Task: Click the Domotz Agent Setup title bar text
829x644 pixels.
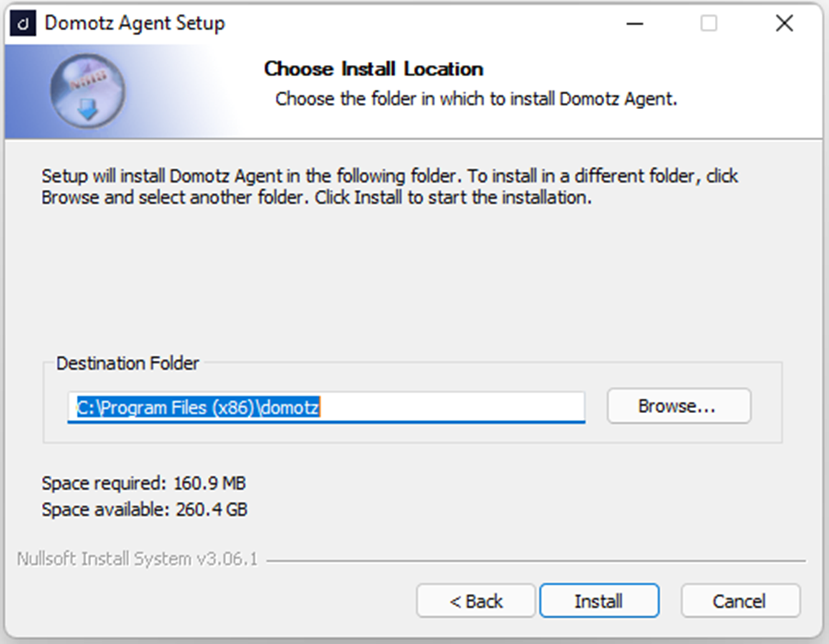Action: coord(134,22)
